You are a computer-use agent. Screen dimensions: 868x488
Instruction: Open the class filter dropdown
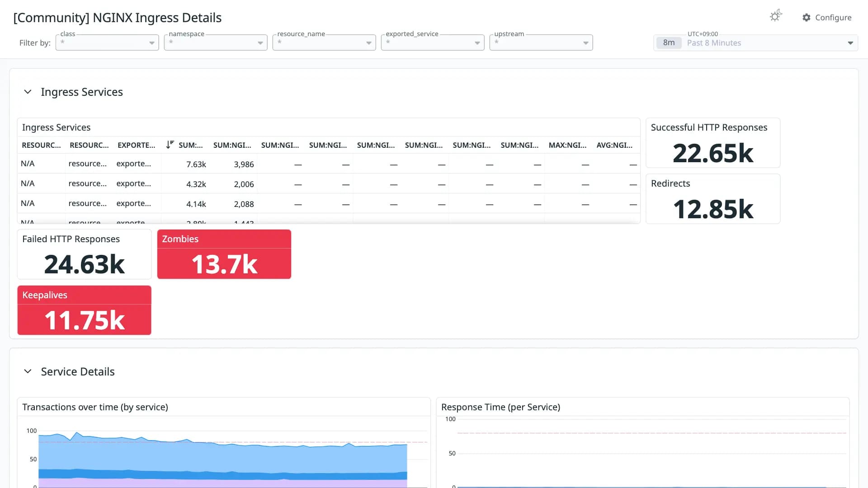(107, 42)
